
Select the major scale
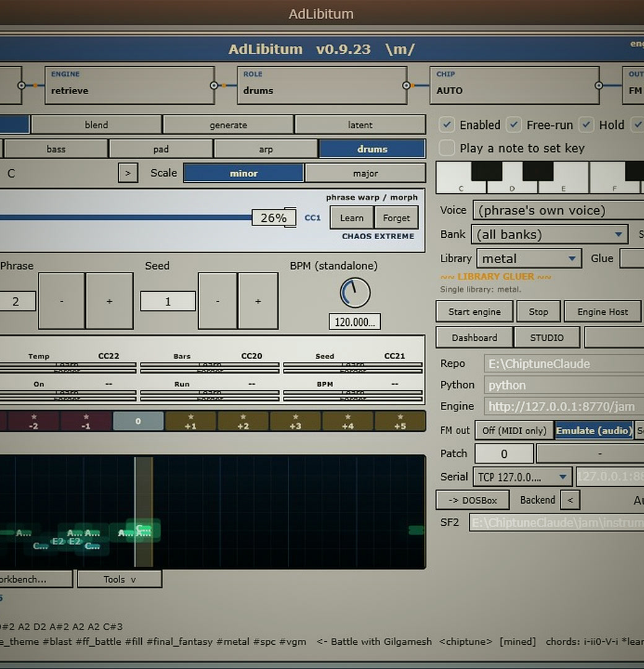[x=365, y=173]
